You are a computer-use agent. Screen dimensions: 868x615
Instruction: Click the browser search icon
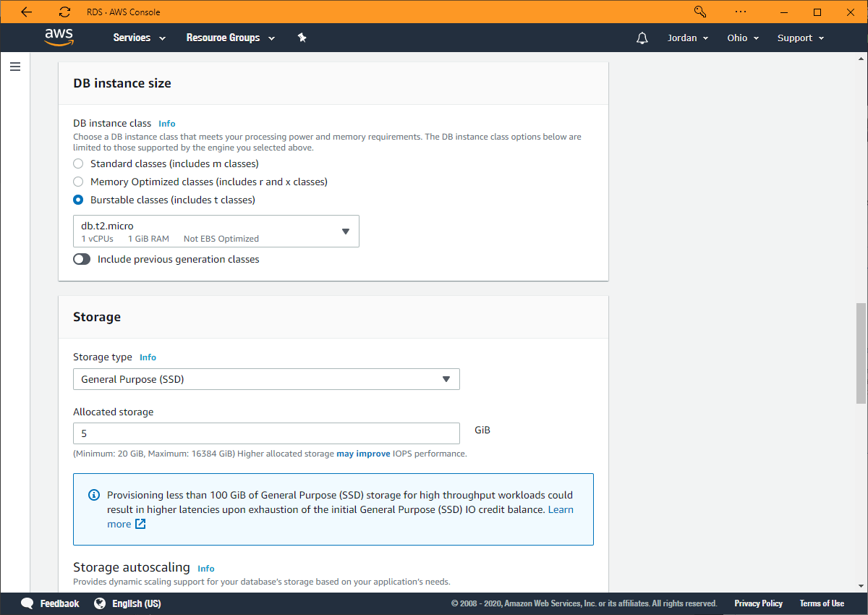tap(698, 12)
